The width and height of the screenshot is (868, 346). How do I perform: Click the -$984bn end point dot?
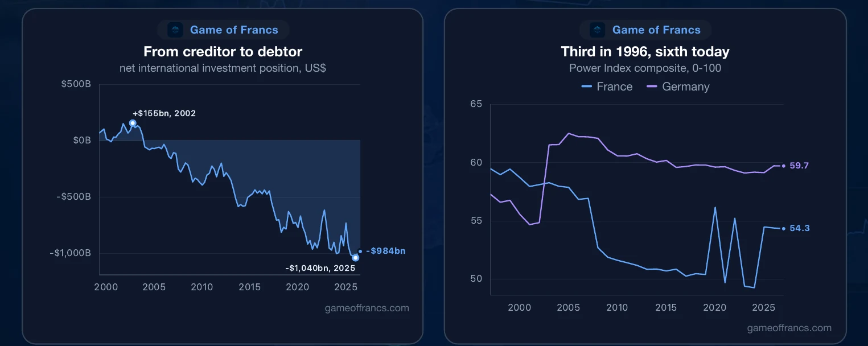click(360, 251)
